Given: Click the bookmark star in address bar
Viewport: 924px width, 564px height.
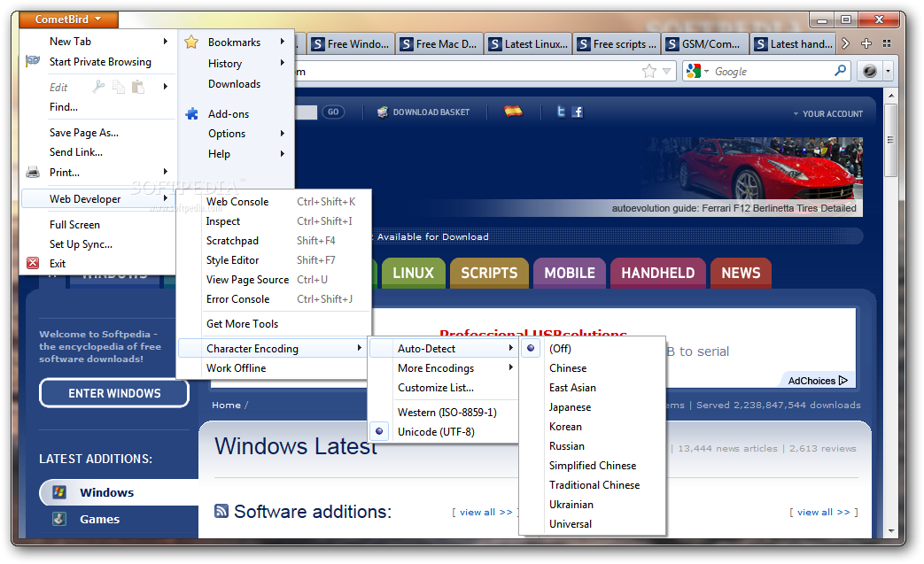Looking at the screenshot, I should (648, 71).
